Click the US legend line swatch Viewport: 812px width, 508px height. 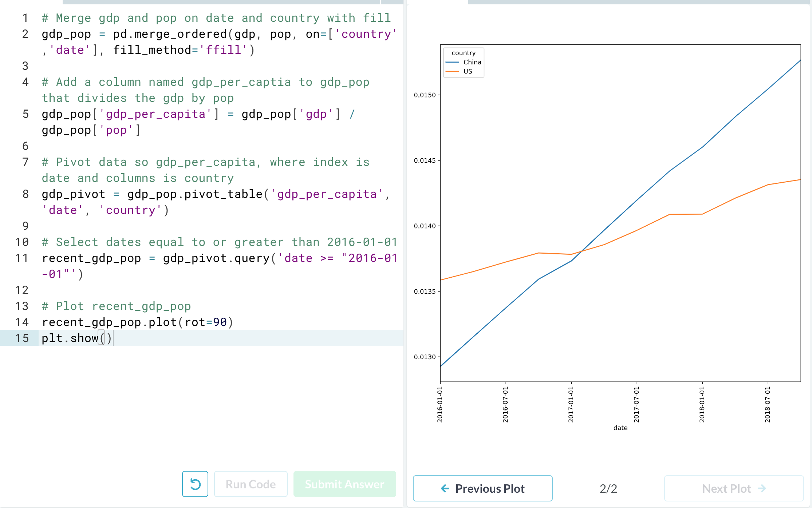[x=452, y=71]
